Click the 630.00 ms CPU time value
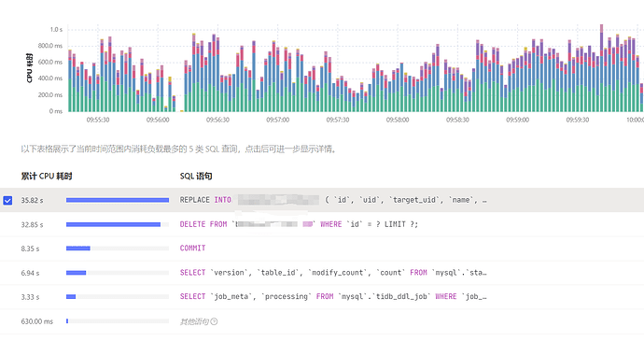The height and width of the screenshot is (341, 644). (37, 321)
